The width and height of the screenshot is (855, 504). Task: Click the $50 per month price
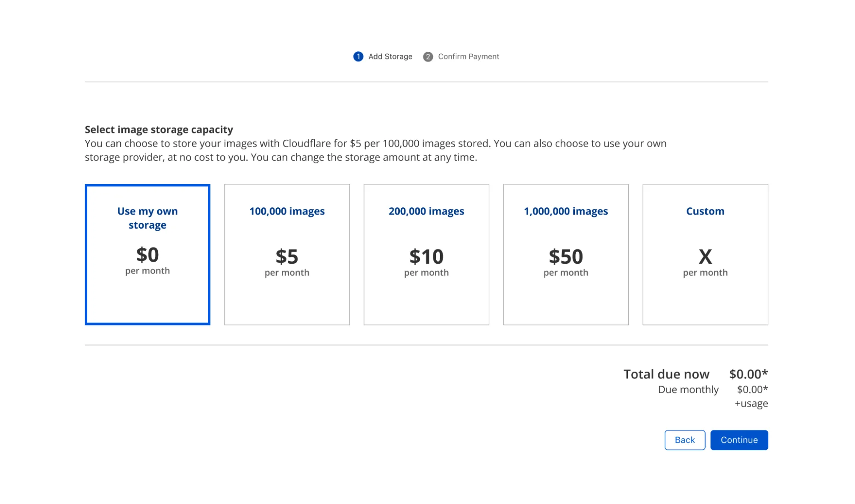pyautogui.click(x=565, y=257)
